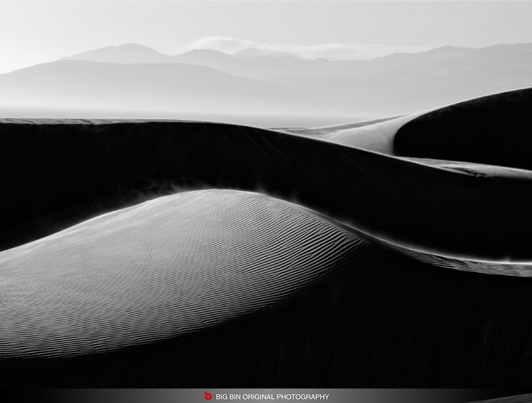532x403 pixels.
Task: Click the dark dune mound at upper right
Action: click(x=472, y=130)
